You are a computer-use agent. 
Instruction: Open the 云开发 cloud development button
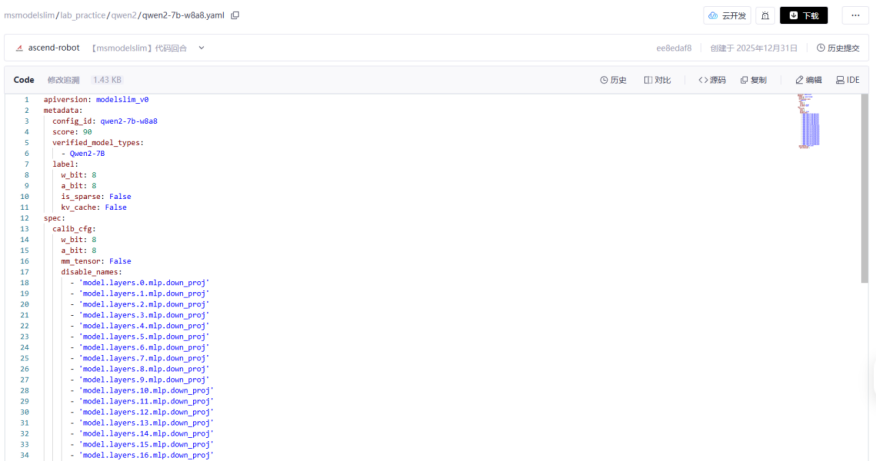click(727, 16)
